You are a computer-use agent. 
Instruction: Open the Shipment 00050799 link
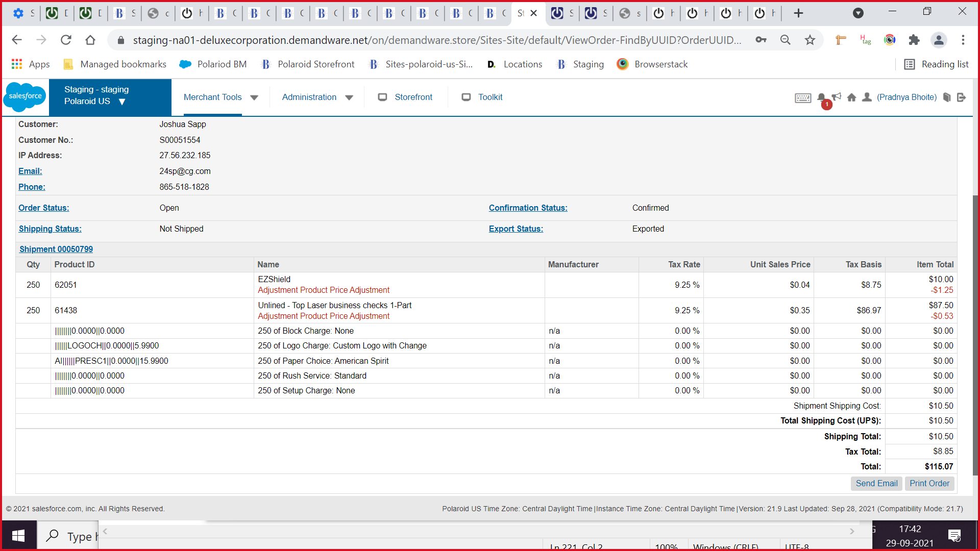click(x=56, y=249)
